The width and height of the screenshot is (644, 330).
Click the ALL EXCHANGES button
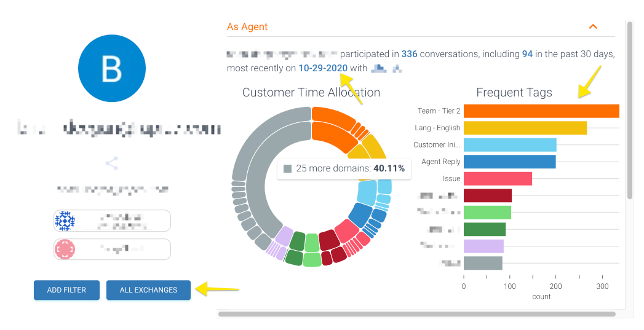(x=148, y=290)
